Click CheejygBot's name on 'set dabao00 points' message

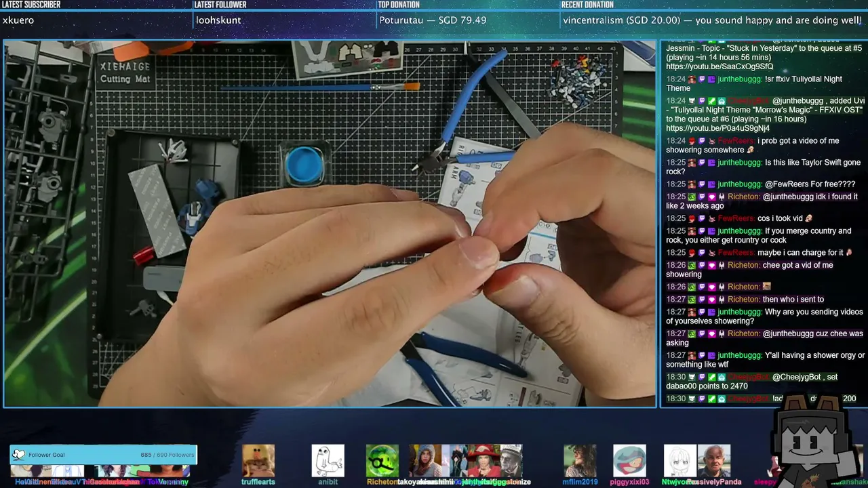(x=749, y=377)
